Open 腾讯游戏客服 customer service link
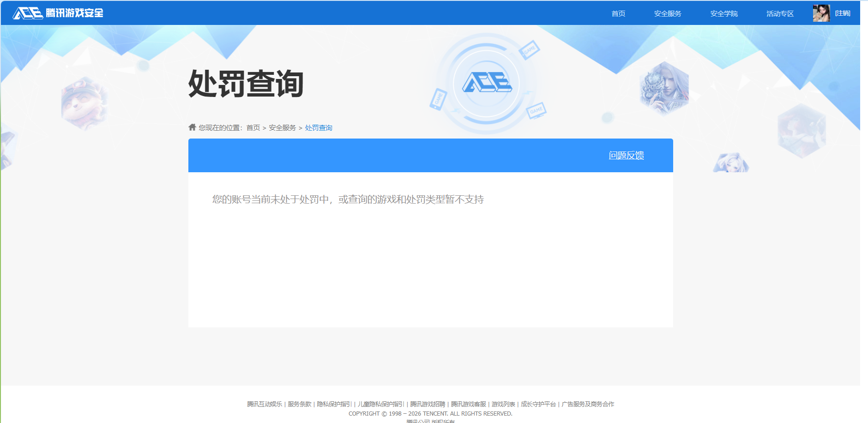Screen dimensions: 868x423 tap(468, 404)
